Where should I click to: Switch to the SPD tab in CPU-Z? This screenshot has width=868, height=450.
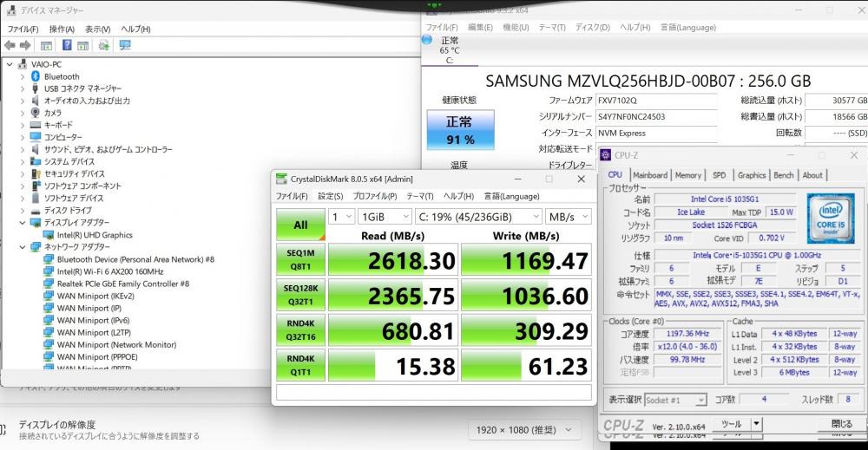(719, 174)
